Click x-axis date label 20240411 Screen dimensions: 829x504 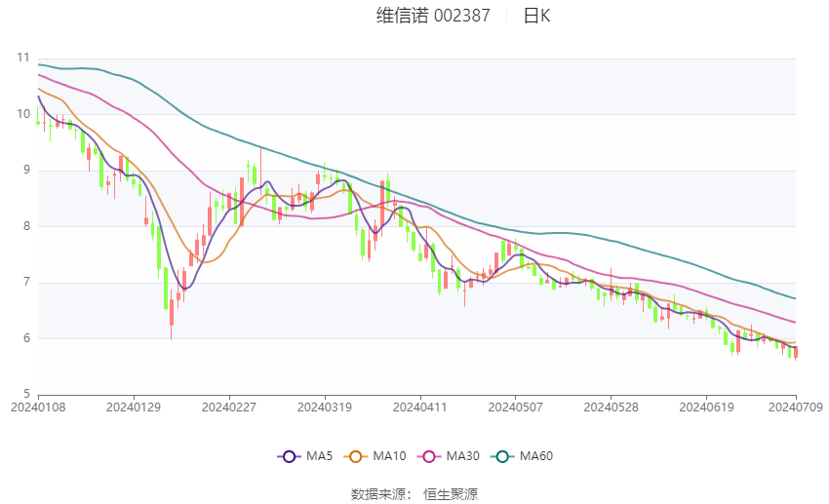(419, 407)
